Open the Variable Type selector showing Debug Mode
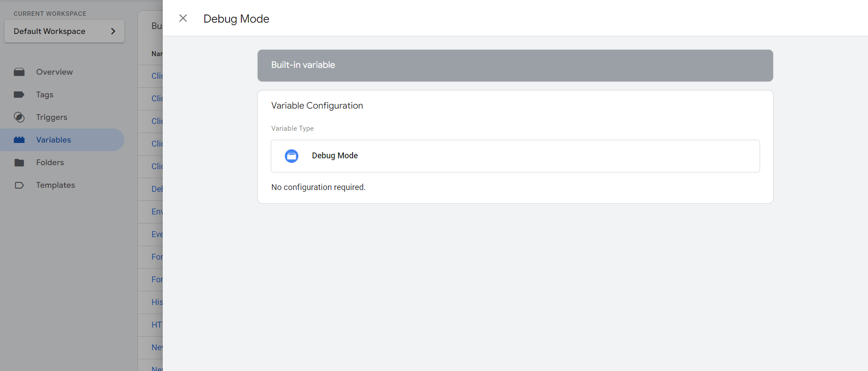Screen dimensions: 868x371 coord(515,156)
